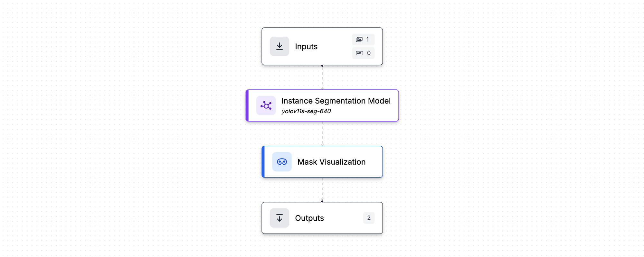The width and height of the screenshot is (644, 257).
Task: Click the image inputs count number 1
Action: [x=367, y=40]
